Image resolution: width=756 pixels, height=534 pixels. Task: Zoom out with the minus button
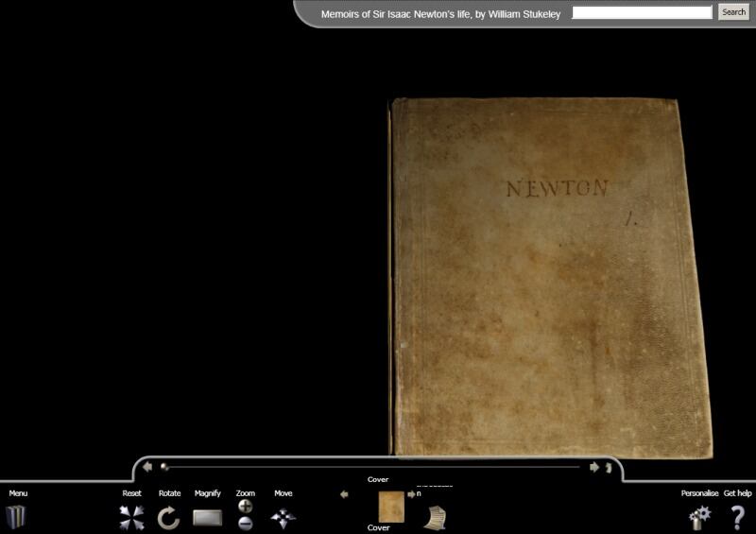(245, 524)
